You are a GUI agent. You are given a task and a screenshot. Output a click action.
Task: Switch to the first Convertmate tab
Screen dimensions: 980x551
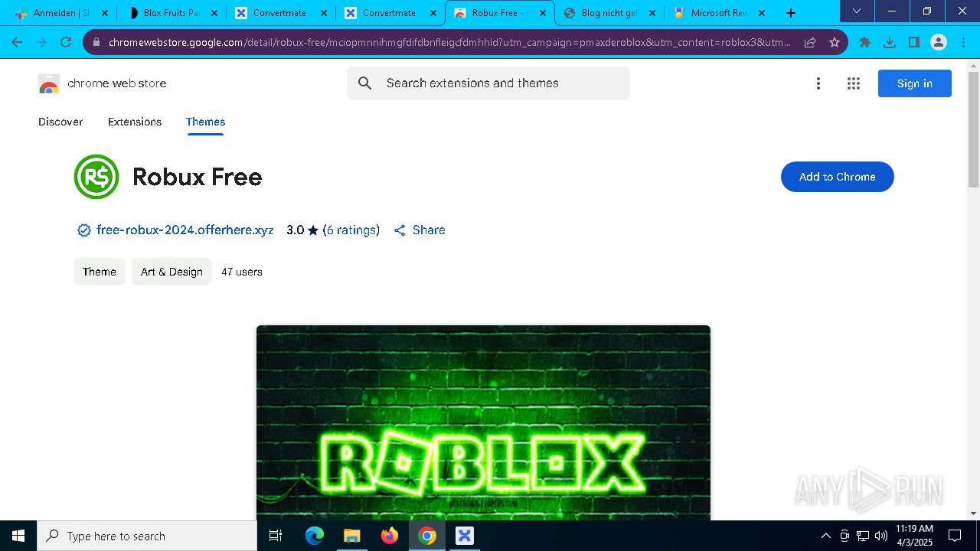(x=283, y=13)
